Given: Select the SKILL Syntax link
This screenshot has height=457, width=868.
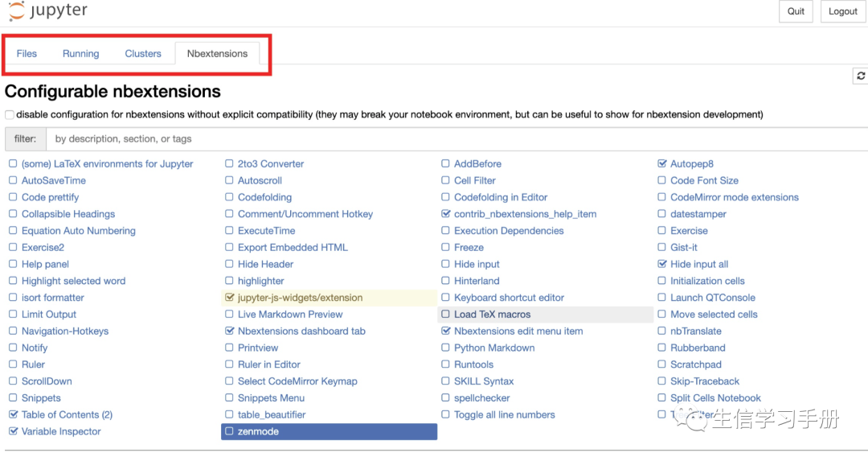Looking at the screenshot, I should click(x=484, y=381).
